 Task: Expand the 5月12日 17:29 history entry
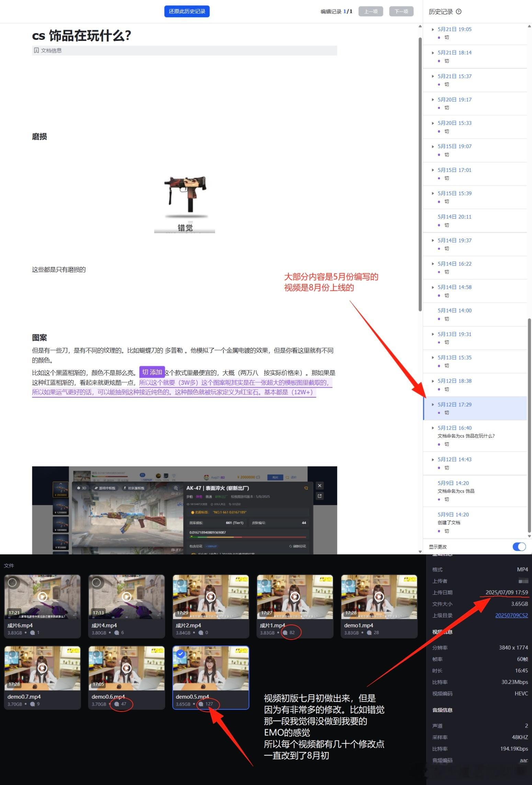pyautogui.click(x=433, y=405)
